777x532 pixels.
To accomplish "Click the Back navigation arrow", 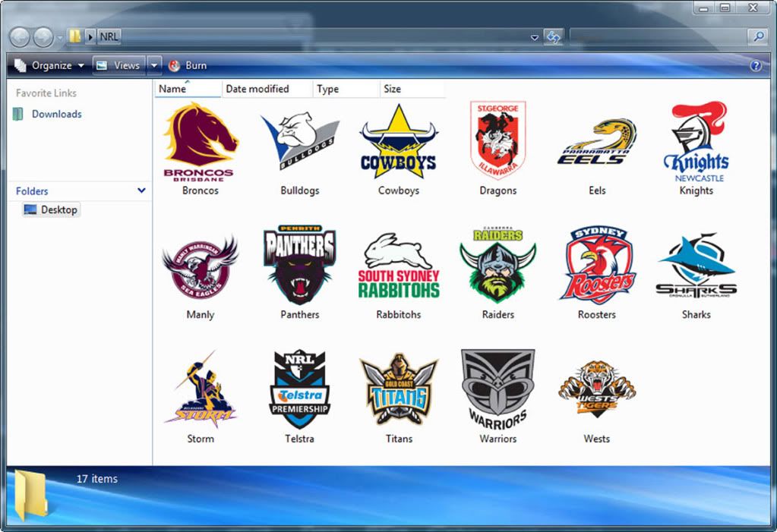I will [20, 37].
